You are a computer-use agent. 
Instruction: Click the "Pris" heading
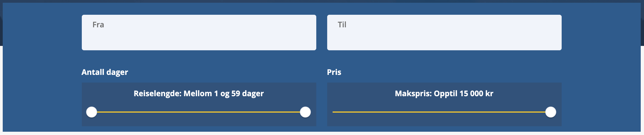click(334, 72)
